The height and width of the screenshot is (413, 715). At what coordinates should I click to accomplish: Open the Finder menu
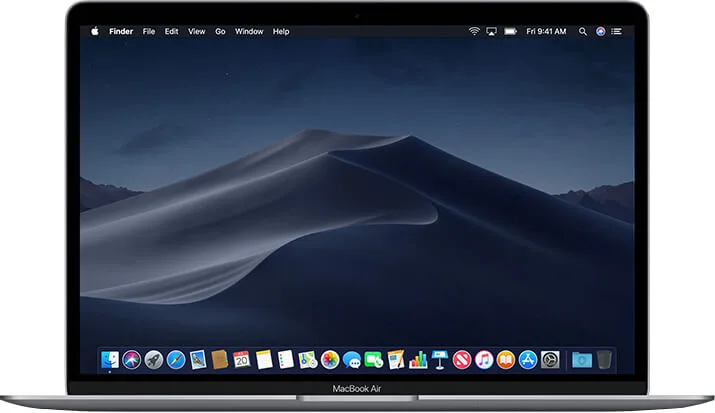(x=121, y=31)
